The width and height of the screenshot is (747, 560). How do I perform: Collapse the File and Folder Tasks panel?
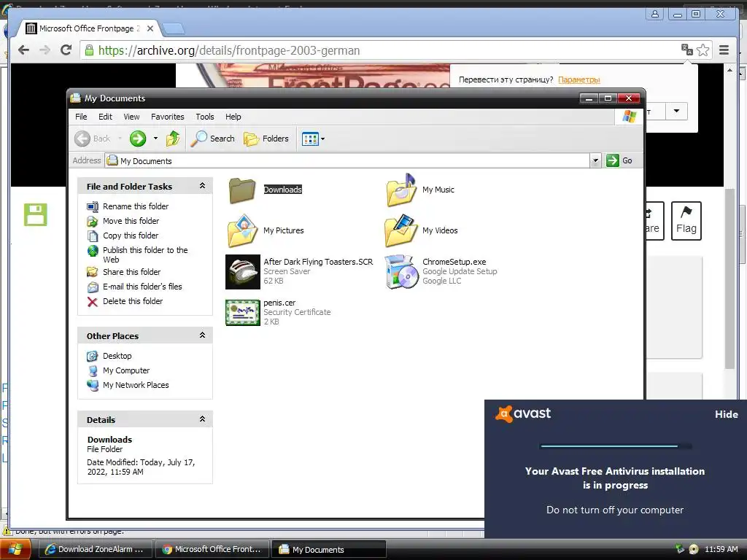(x=202, y=186)
